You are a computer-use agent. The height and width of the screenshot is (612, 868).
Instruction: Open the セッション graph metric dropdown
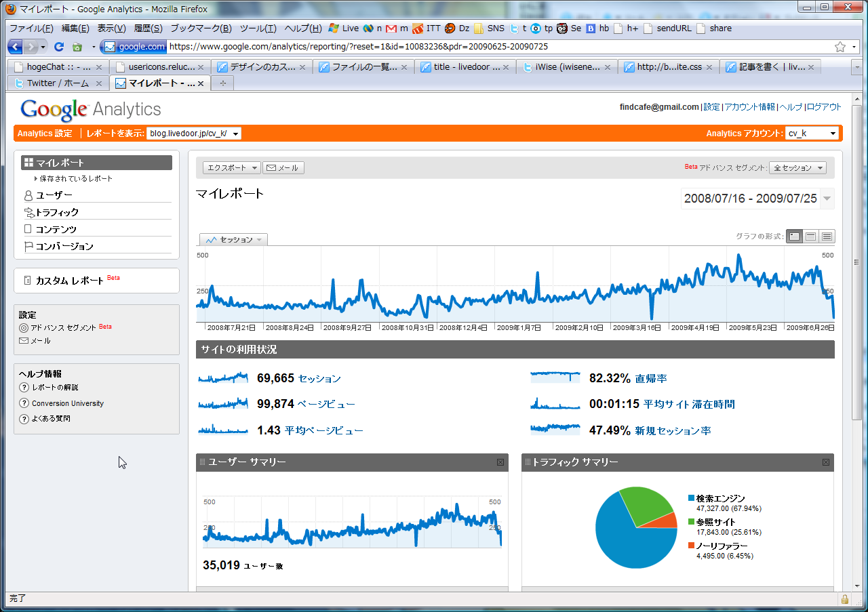click(x=233, y=240)
